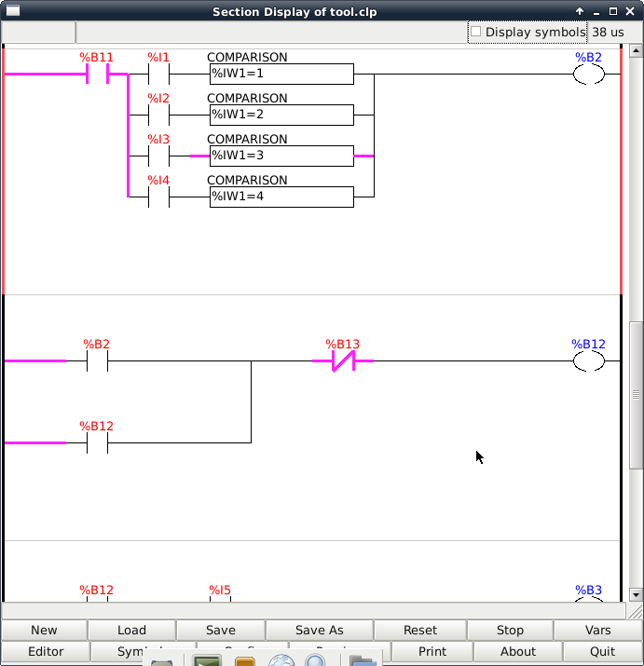Screen dimensions: 644x666
Task: Click the shade window up-arrow button
Action: 580,11
